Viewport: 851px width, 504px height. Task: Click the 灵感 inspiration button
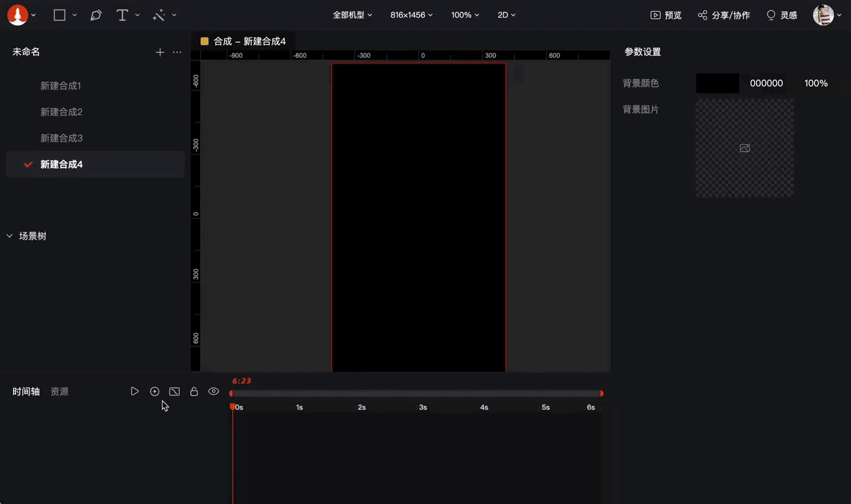[x=782, y=15]
